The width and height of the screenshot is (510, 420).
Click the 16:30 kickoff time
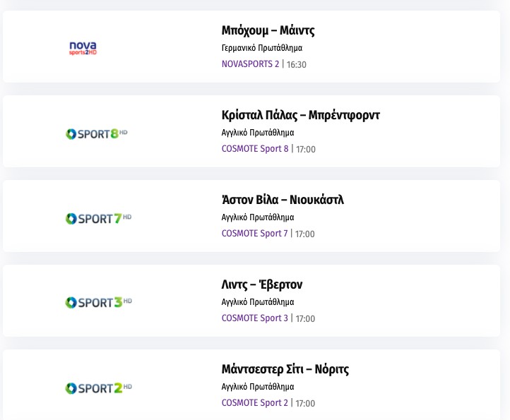pos(297,65)
